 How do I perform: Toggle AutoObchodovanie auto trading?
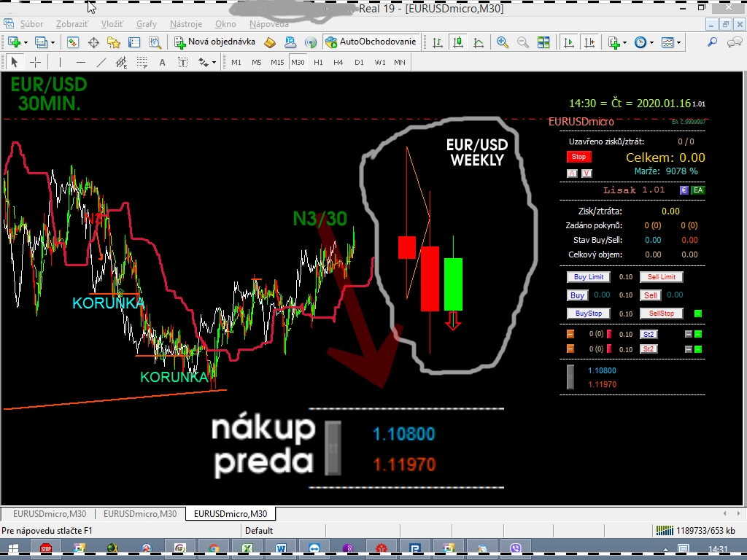pos(371,42)
